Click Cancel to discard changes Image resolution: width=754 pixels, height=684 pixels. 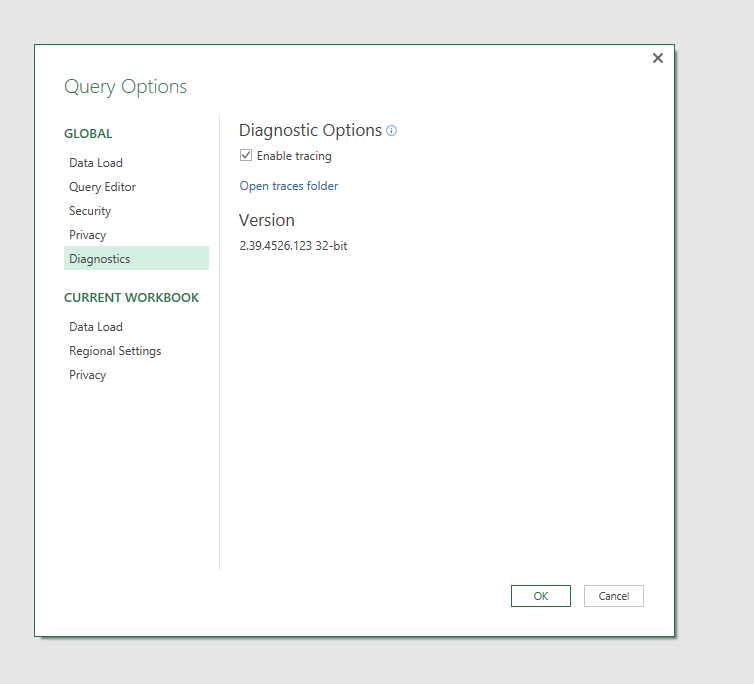tap(613, 596)
